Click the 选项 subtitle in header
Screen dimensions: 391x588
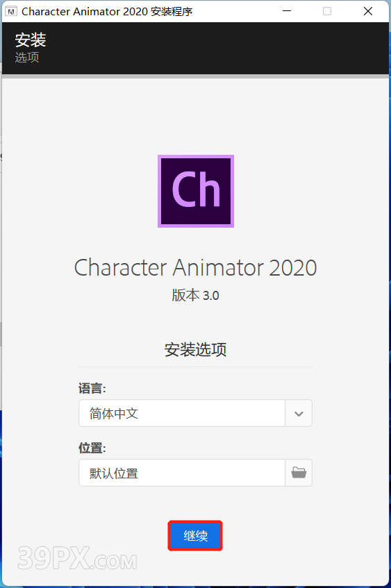tap(27, 58)
